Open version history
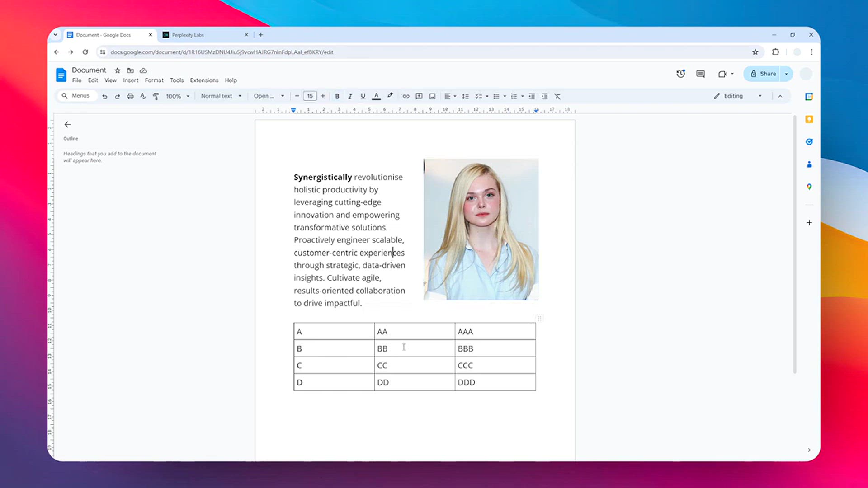 [x=681, y=74]
